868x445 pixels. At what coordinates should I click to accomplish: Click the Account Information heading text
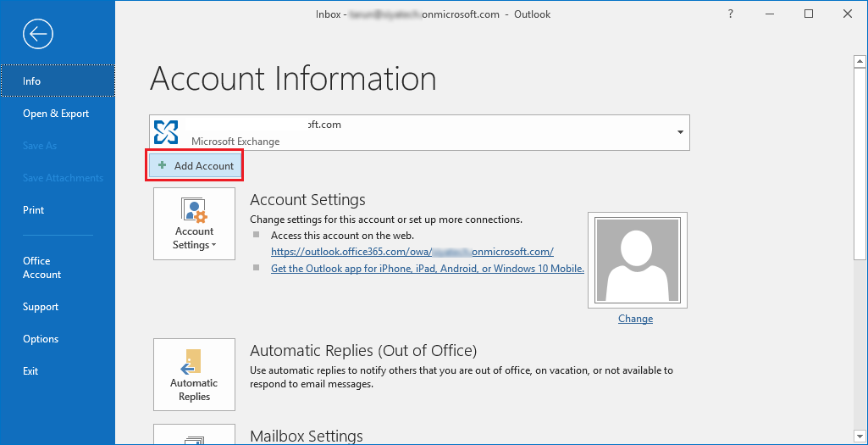[x=293, y=78]
